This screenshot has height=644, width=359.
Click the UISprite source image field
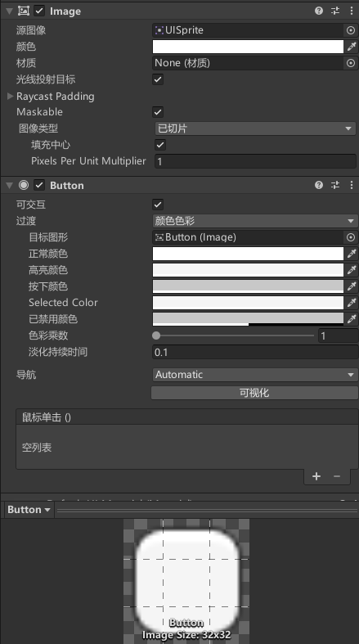pyautogui.click(x=248, y=30)
